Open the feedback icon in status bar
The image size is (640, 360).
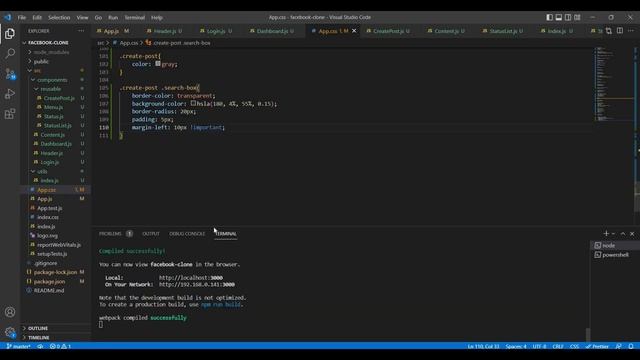(619, 346)
